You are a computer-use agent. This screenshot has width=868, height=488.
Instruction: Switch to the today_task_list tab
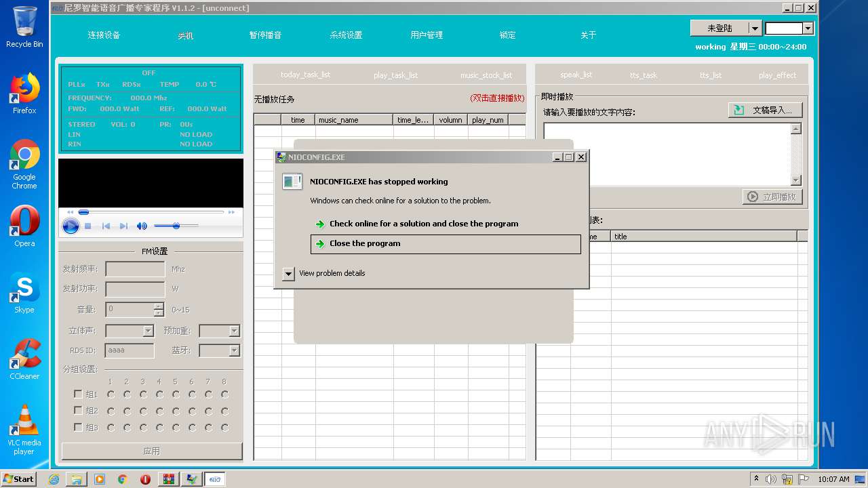pos(305,75)
